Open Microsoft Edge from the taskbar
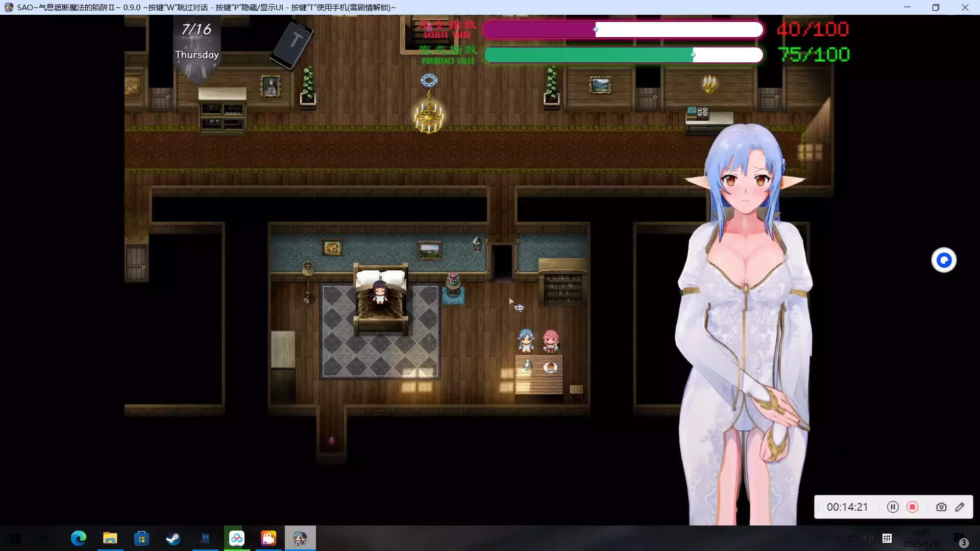Viewport: 980px width, 551px height. tap(78, 538)
